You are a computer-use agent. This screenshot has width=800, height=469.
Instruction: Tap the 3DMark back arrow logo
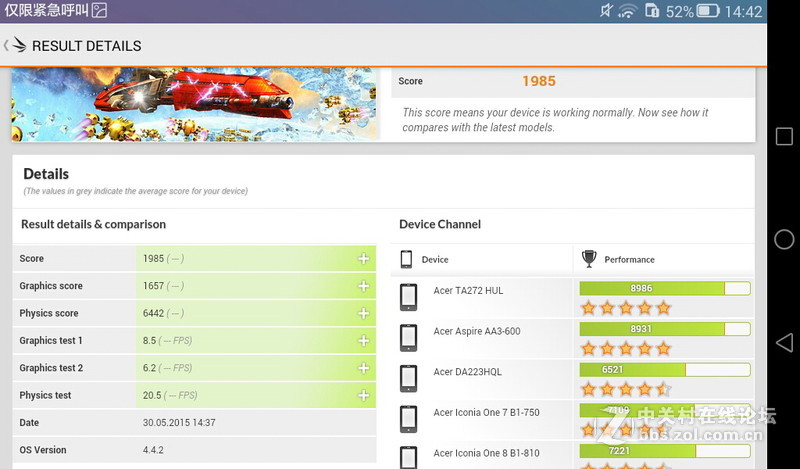pyautogui.click(x=15, y=45)
